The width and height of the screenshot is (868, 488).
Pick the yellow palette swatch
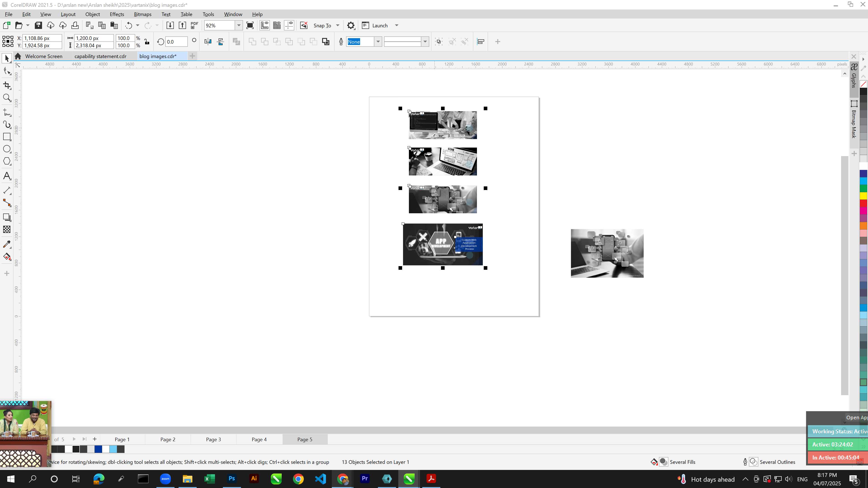coord(863,196)
